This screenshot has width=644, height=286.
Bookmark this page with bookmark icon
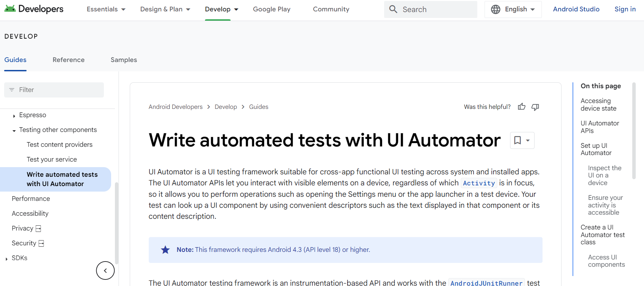click(x=517, y=140)
